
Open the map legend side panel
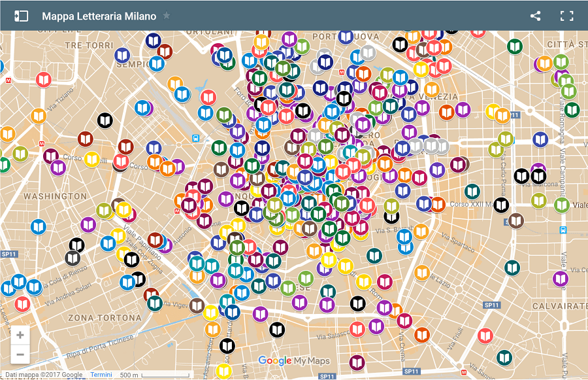pos(21,16)
